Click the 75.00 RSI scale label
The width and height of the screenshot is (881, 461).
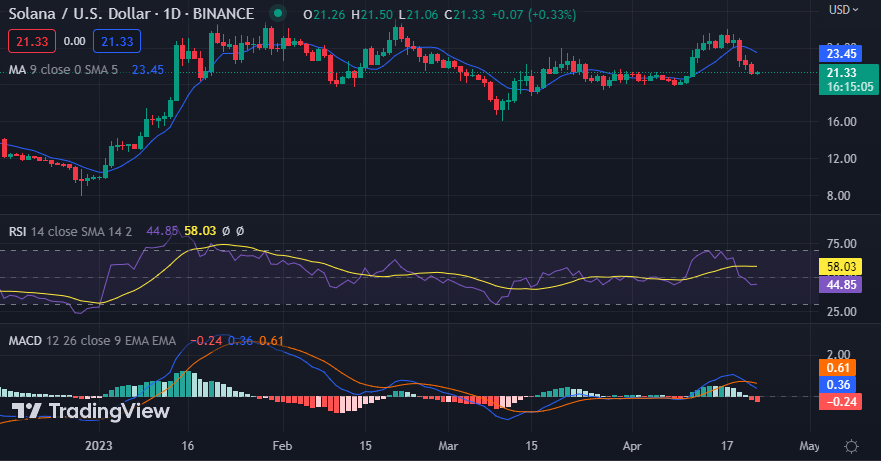pyautogui.click(x=842, y=244)
